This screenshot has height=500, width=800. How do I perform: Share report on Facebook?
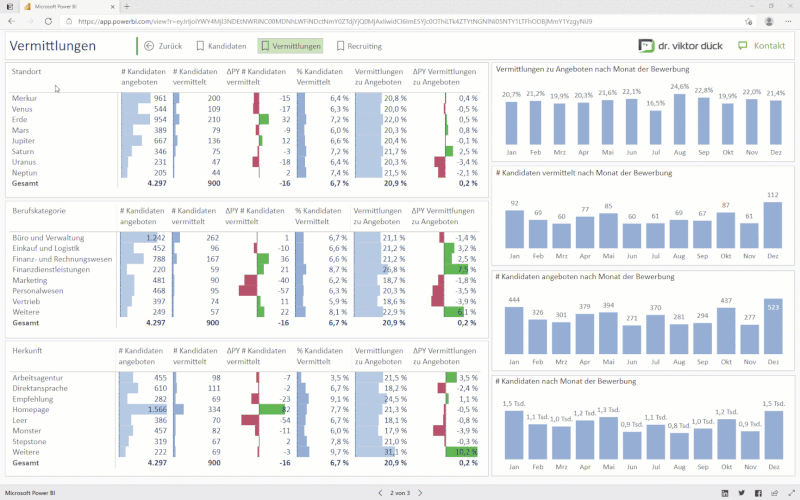[x=758, y=493]
